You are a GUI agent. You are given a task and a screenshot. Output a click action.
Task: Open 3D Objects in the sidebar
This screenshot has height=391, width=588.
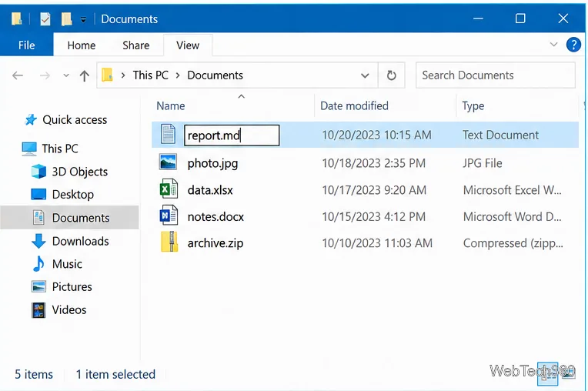[x=79, y=172]
